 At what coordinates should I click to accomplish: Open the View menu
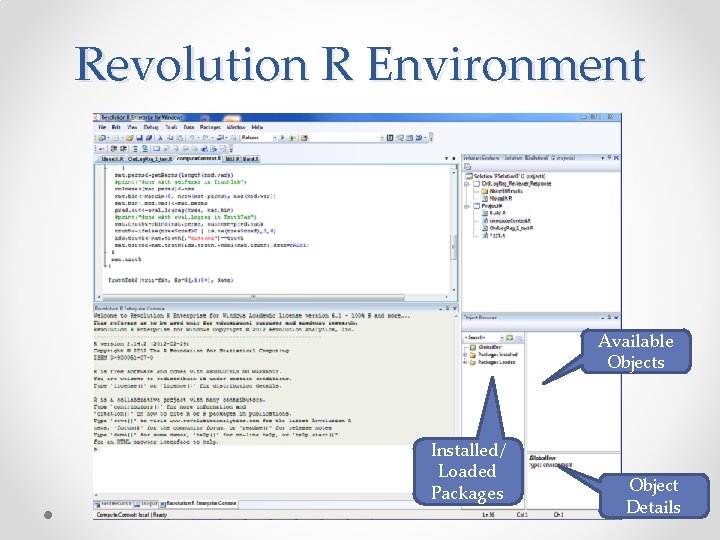click(132, 127)
